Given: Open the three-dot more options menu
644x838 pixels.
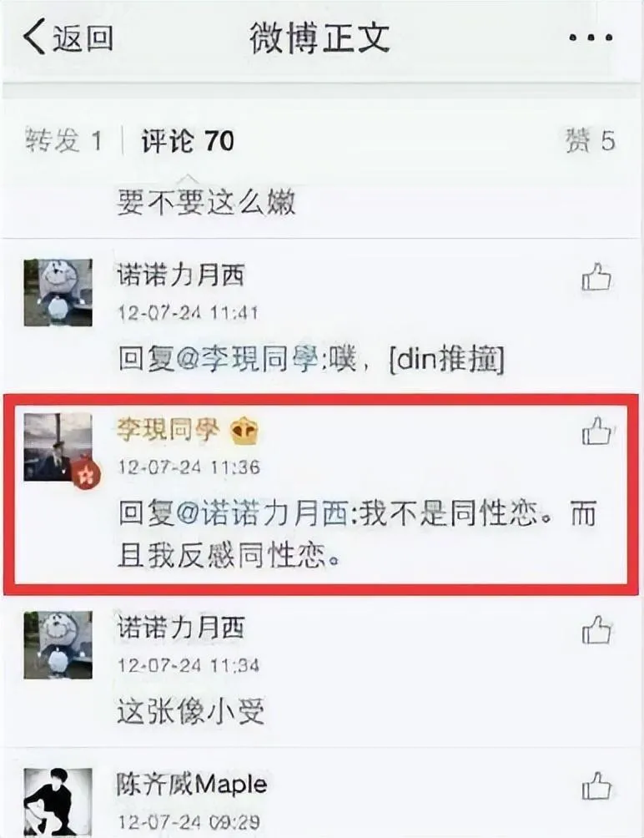Looking at the screenshot, I should [x=591, y=38].
